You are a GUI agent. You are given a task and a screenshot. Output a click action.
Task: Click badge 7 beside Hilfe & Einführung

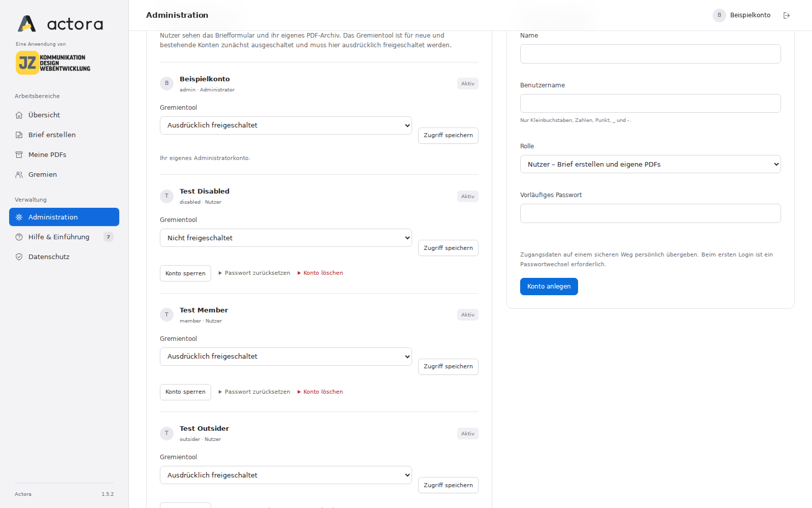tap(108, 237)
